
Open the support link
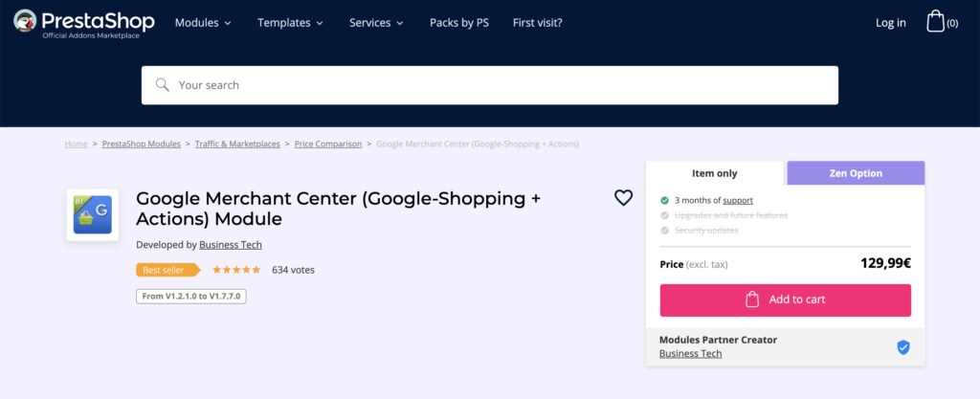click(x=738, y=200)
